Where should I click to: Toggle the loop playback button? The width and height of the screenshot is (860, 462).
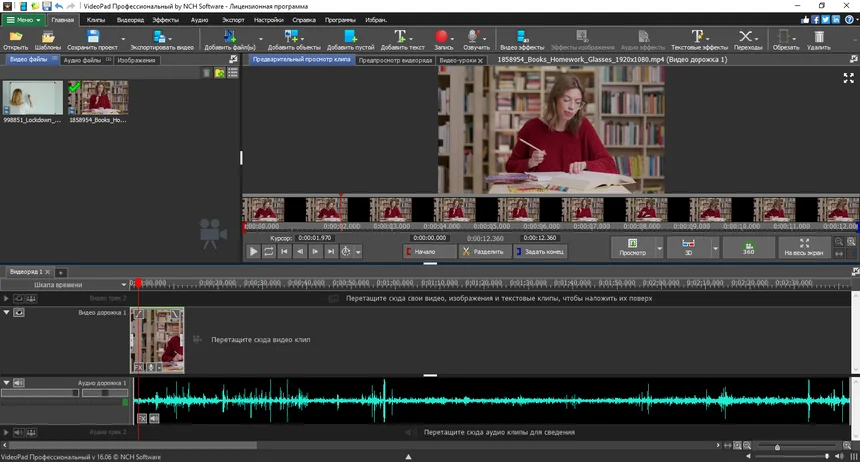[x=268, y=252]
